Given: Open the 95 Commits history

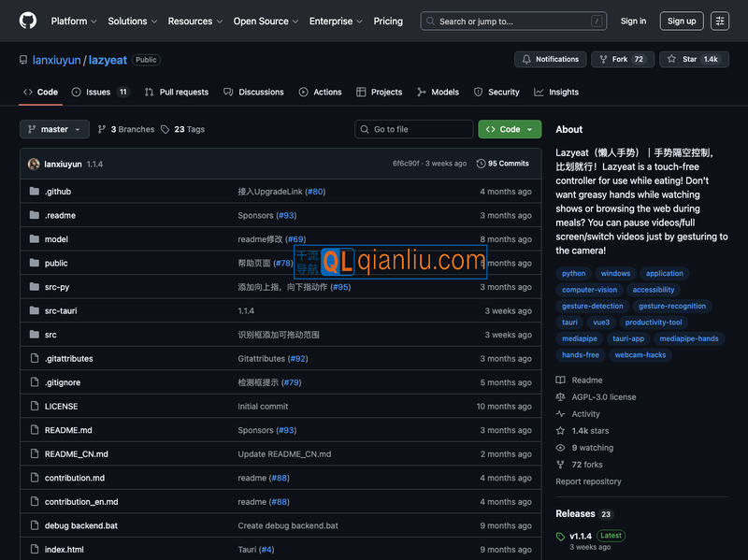Looking at the screenshot, I should (x=502, y=164).
